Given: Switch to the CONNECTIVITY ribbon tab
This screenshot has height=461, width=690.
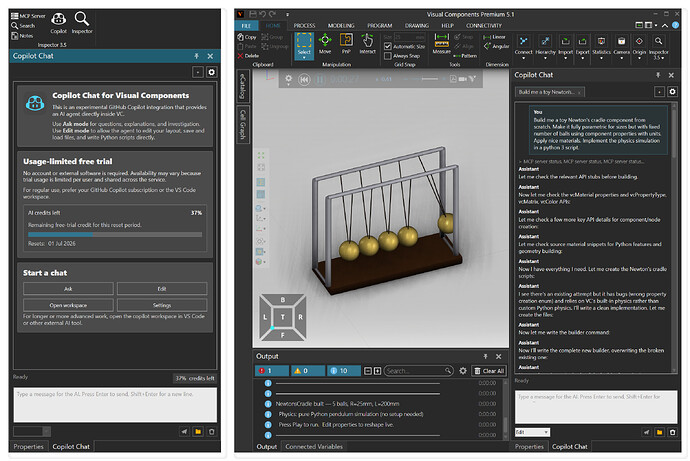Looking at the screenshot, I should click(x=484, y=26).
